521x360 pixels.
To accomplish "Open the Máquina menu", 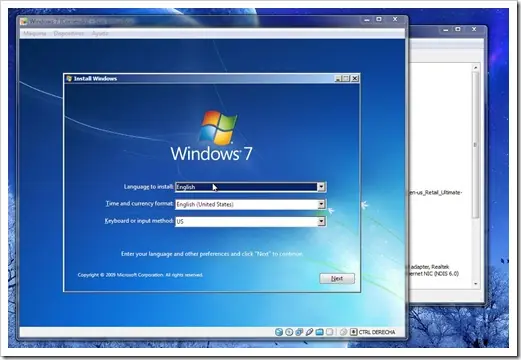I will tap(35, 33).
